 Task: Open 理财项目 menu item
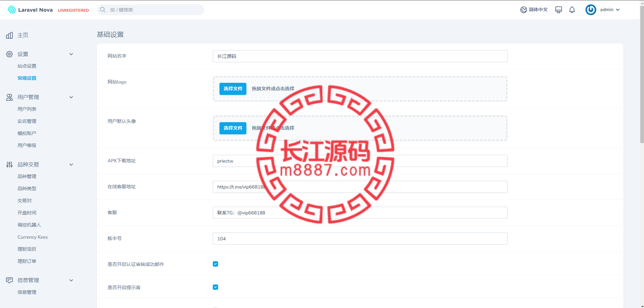coord(27,249)
